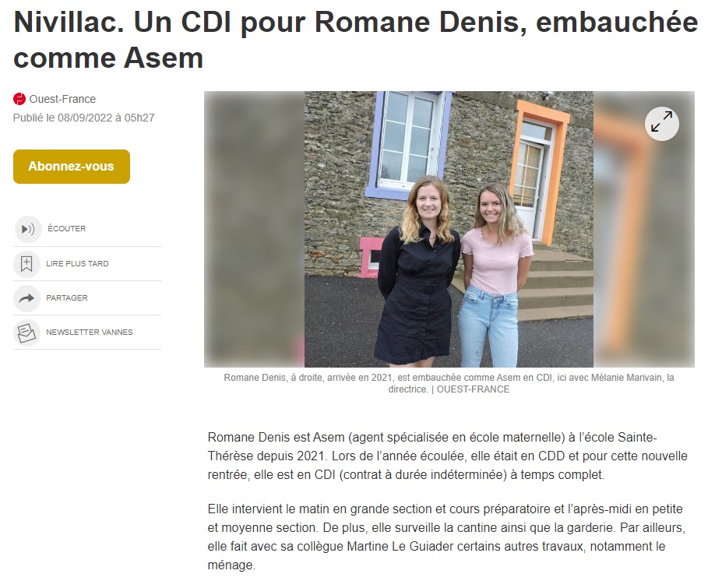Screen dimensions: 708x588
Task: Select the LIRE PLUS TARD label
Action: pos(77,263)
